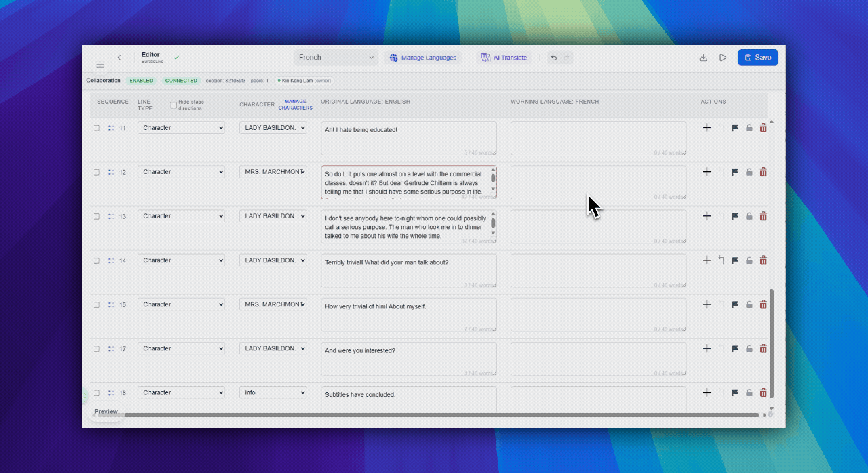Check the box for sequence 17
868x473 pixels.
point(96,348)
